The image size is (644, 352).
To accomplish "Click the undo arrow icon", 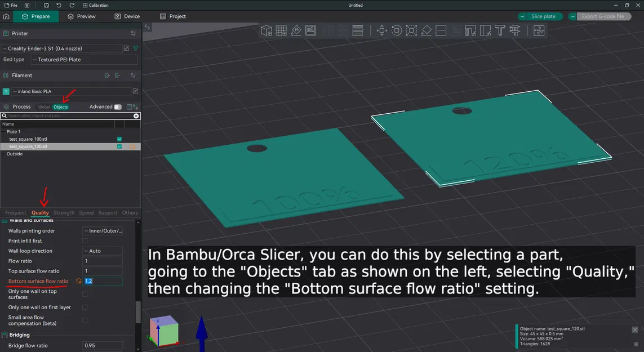I will 59,5.
